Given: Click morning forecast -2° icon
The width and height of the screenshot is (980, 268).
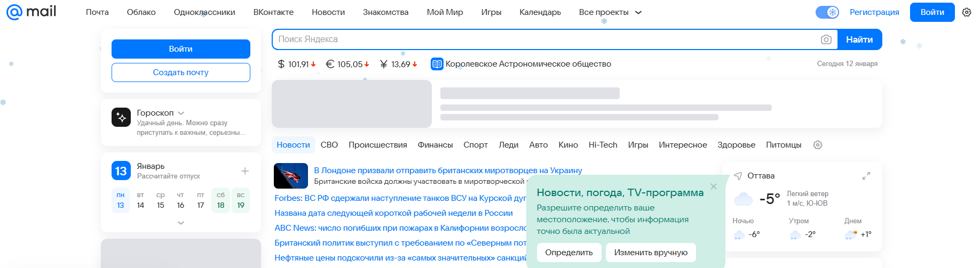Looking at the screenshot, I should click(795, 235).
